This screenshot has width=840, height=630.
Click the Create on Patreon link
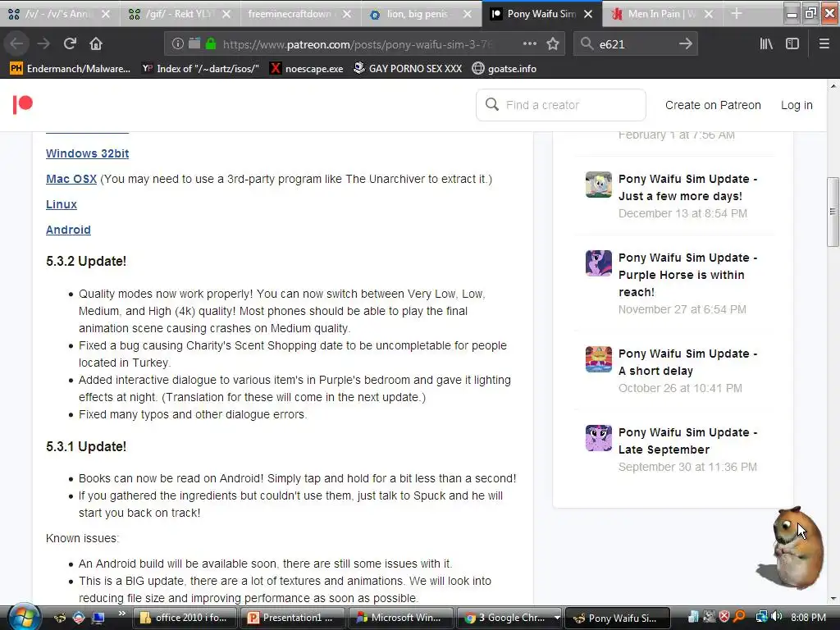tap(713, 105)
